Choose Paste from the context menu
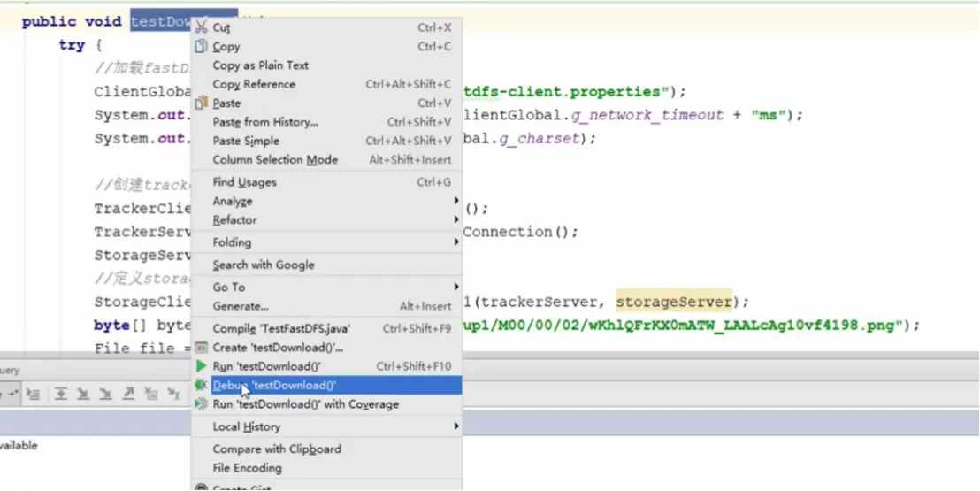Viewport: 980px width, 491px height. [327, 103]
